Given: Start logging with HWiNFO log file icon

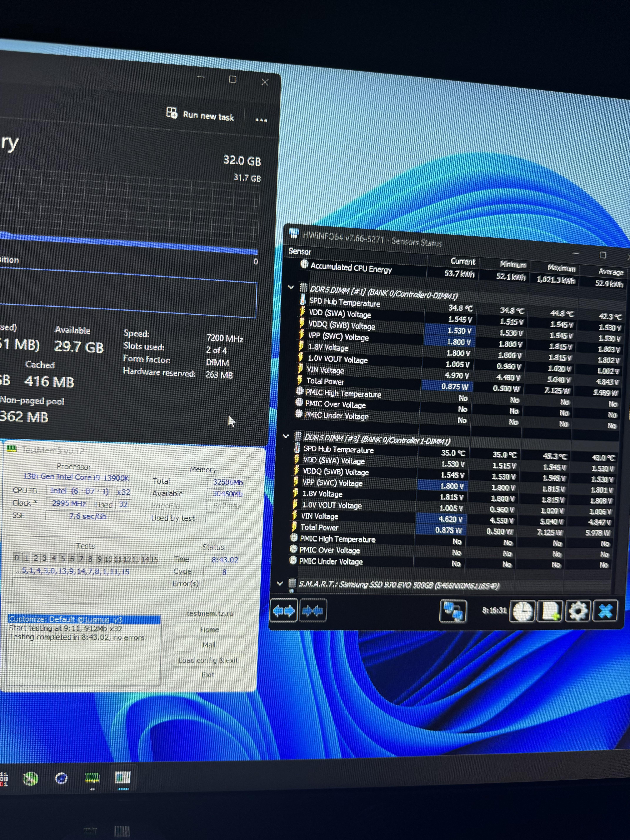Looking at the screenshot, I should tap(550, 611).
